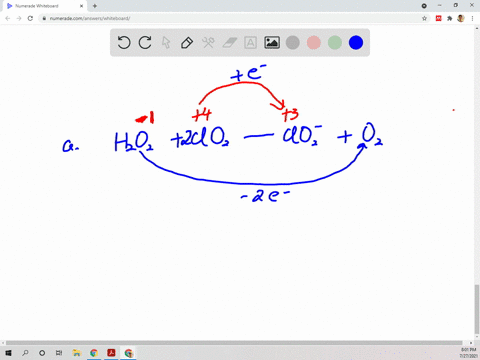View site lock information
Screen dimensions: 480x360
[44, 18]
